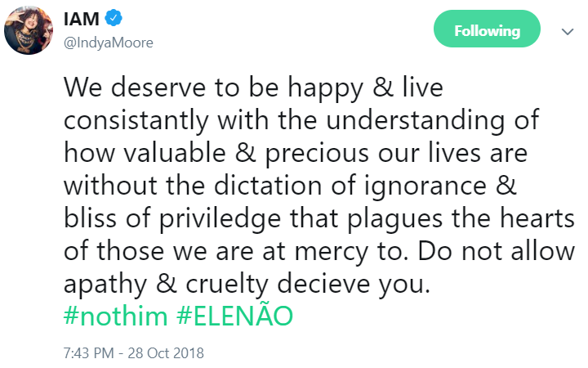Click the 7:43 PM timestamp

pos(87,353)
